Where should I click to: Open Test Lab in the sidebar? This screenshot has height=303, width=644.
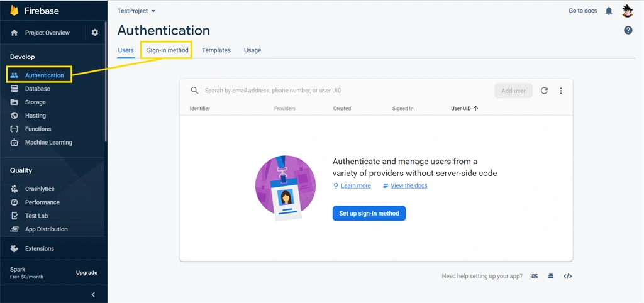click(x=36, y=216)
